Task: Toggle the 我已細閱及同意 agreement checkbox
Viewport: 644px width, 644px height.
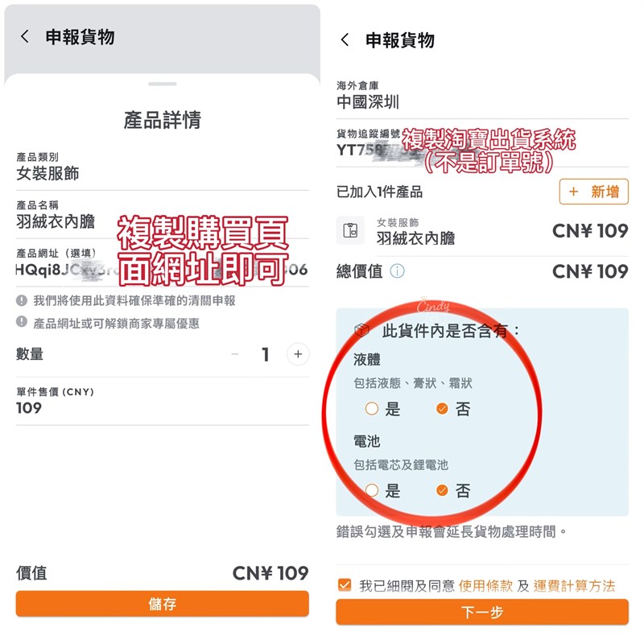Action: point(345,585)
